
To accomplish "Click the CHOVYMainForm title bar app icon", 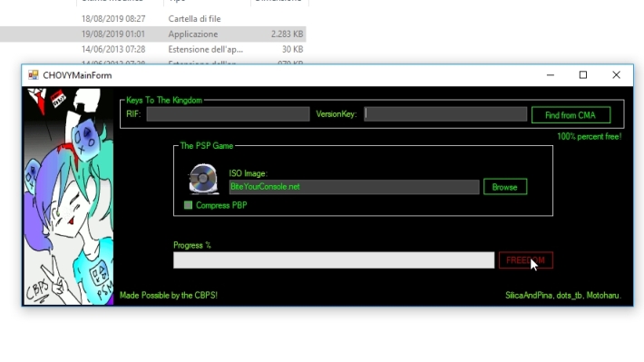I will pos(34,74).
